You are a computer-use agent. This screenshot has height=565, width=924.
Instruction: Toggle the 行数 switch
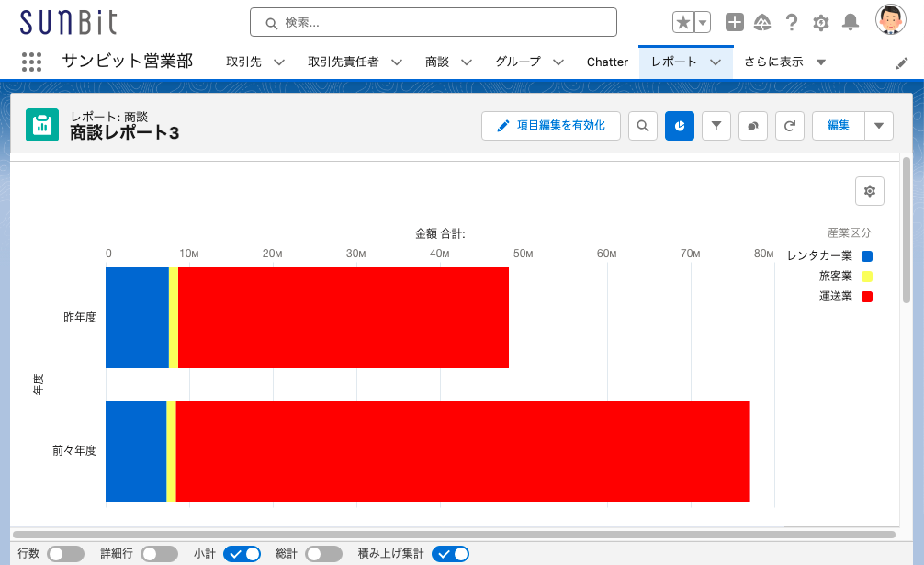tap(65, 554)
